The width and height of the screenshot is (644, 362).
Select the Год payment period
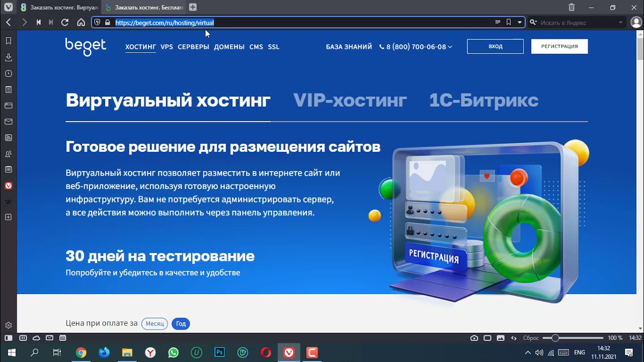181,324
